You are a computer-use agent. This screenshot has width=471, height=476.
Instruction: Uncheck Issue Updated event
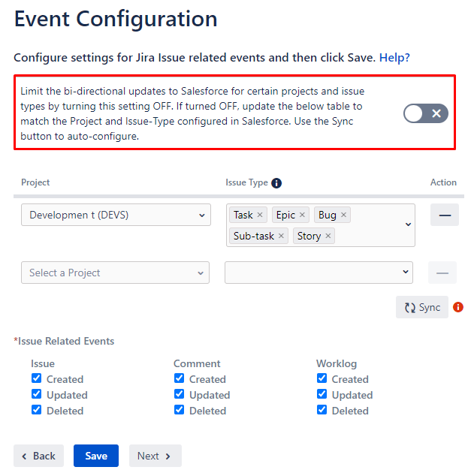click(37, 394)
